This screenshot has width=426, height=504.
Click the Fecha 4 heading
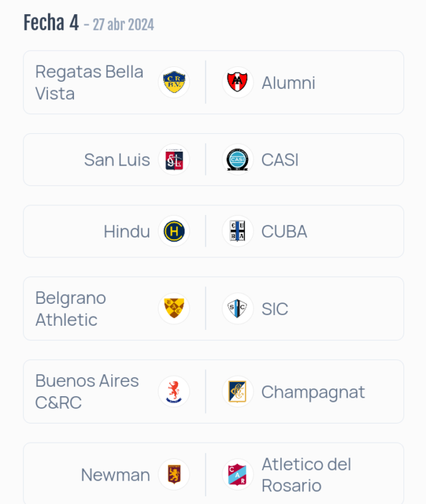(x=51, y=23)
